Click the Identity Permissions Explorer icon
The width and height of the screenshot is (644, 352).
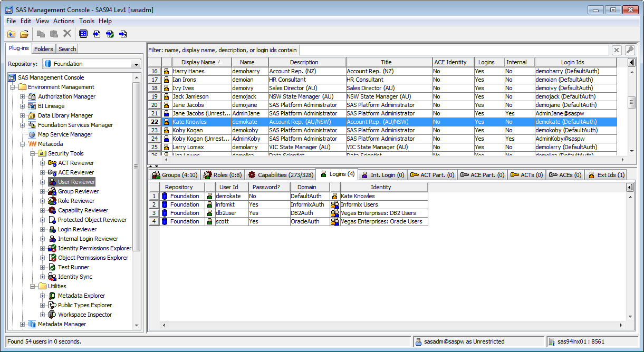pos(52,248)
